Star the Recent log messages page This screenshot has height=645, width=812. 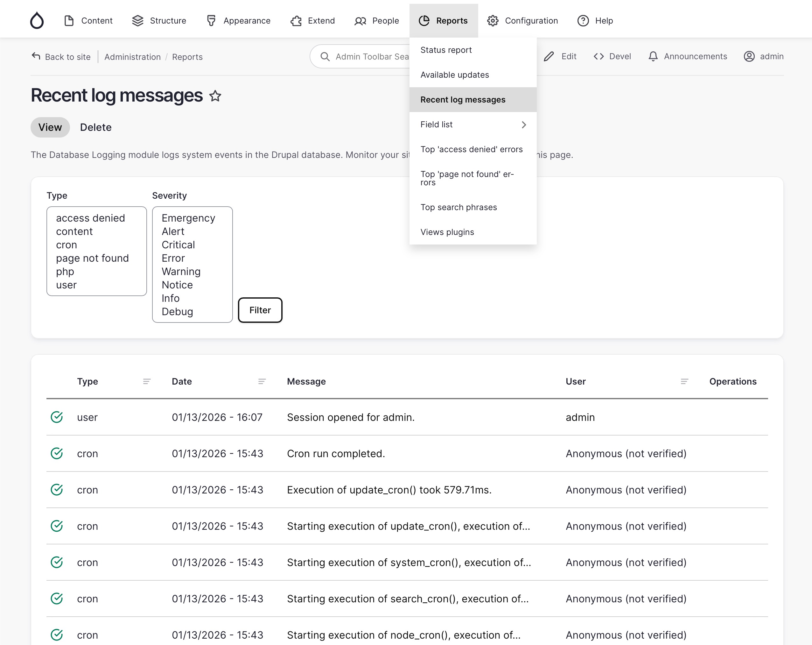pos(215,96)
